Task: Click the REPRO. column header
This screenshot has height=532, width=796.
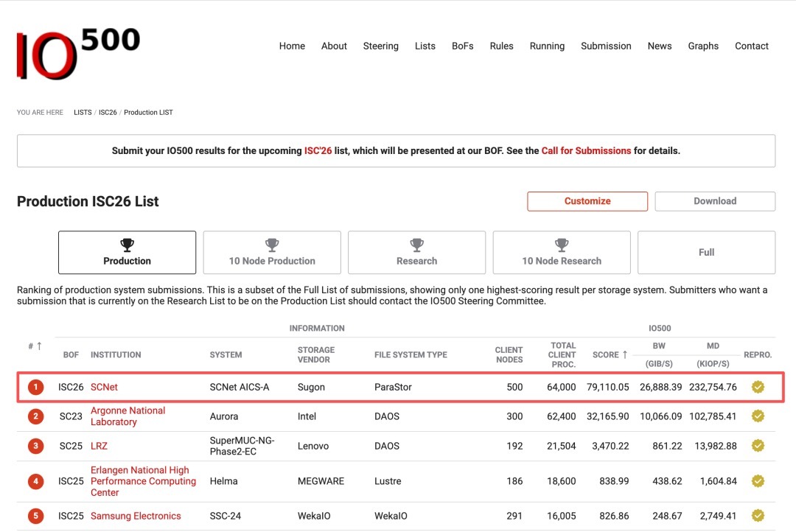Action: pyautogui.click(x=758, y=355)
